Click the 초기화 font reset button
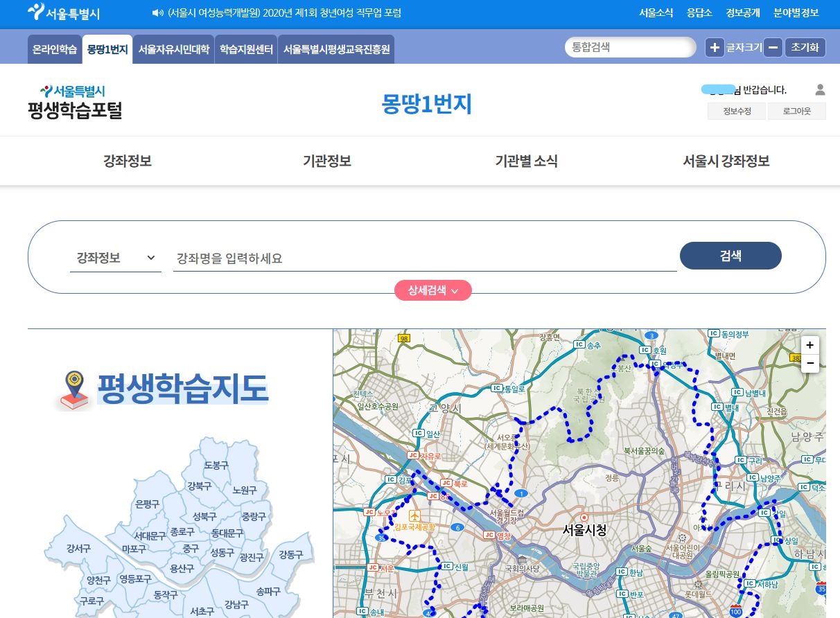 pyautogui.click(x=805, y=47)
